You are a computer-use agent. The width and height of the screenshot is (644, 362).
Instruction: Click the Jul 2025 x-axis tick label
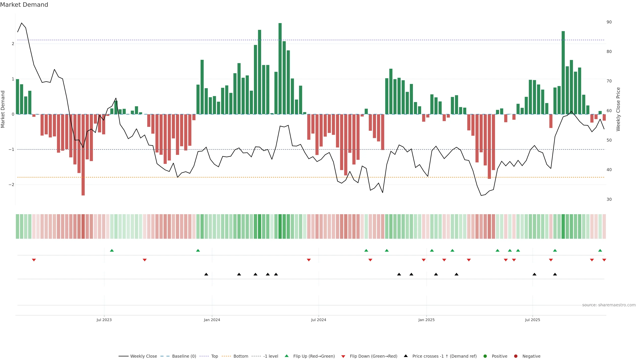coord(532,320)
